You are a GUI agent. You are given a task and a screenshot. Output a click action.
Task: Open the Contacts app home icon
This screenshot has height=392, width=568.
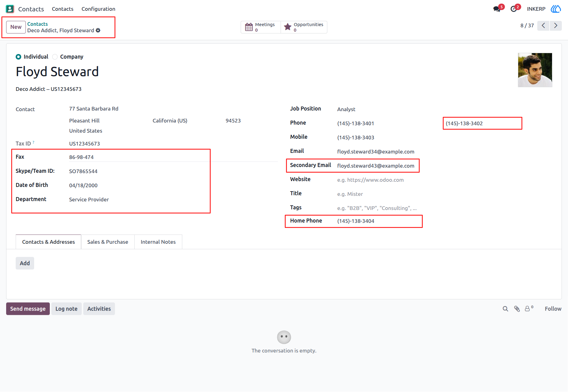click(10, 9)
